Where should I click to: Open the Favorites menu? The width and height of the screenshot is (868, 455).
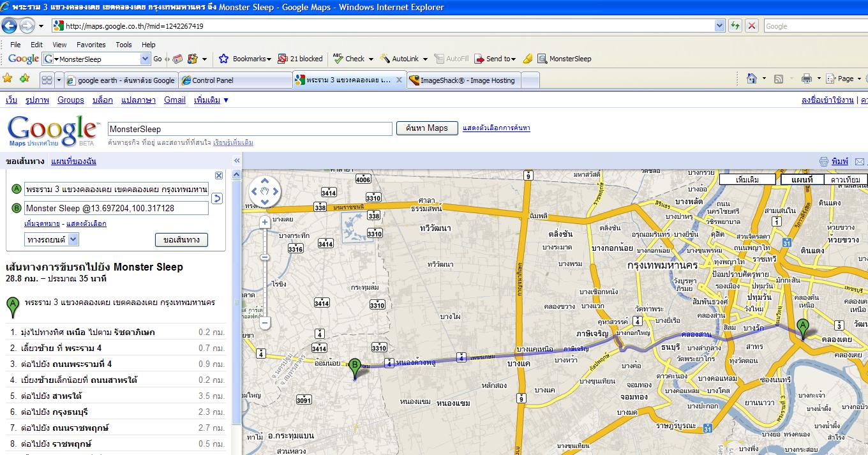point(91,45)
